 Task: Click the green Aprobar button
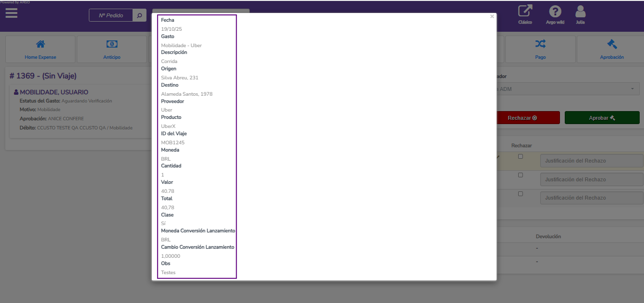(x=602, y=118)
